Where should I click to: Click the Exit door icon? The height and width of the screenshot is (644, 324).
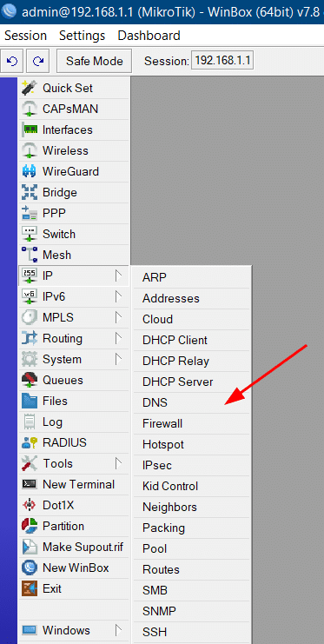pos(30,589)
